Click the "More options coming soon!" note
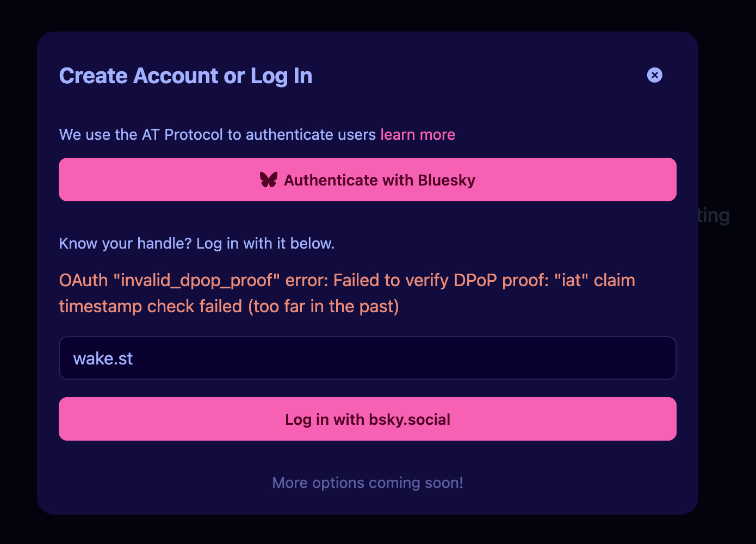Image resolution: width=756 pixels, height=544 pixels. (x=368, y=483)
